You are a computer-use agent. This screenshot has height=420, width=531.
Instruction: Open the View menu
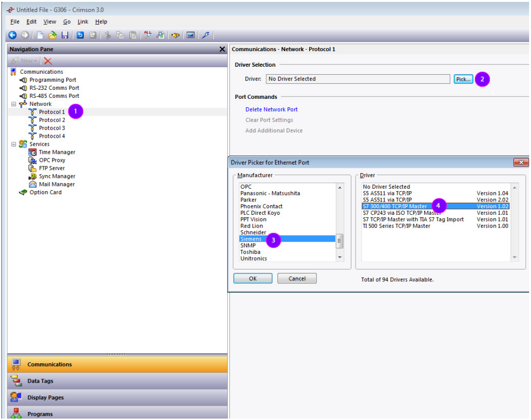tap(50, 22)
